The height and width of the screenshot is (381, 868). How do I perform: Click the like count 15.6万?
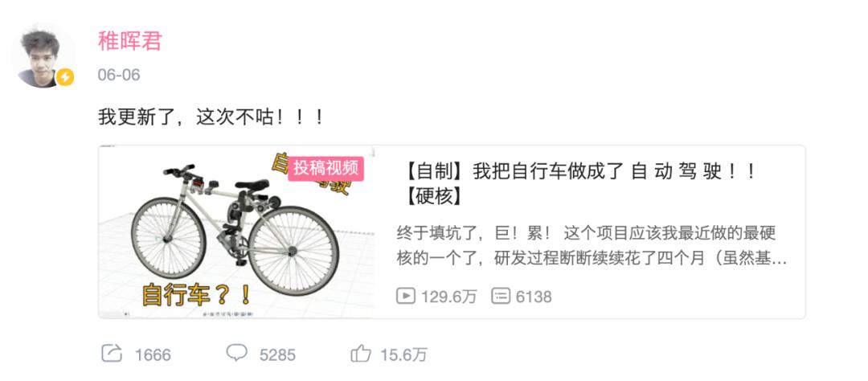click(x=404, y=355)
